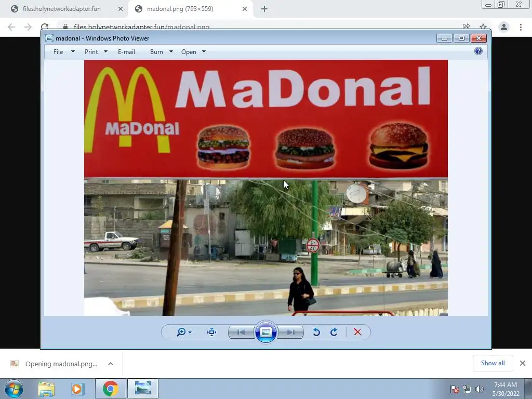Click the Chrome address bar URL
This screenshot has height=399, width=532.
(141, 27)
